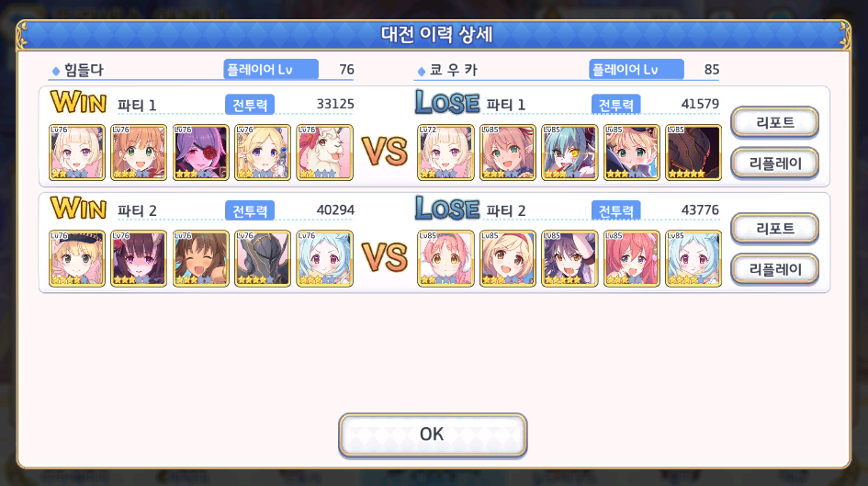868x486 pixels.
Task: Select the light-blue-haired character in winning party 2
Action: (x=324, y=258)
